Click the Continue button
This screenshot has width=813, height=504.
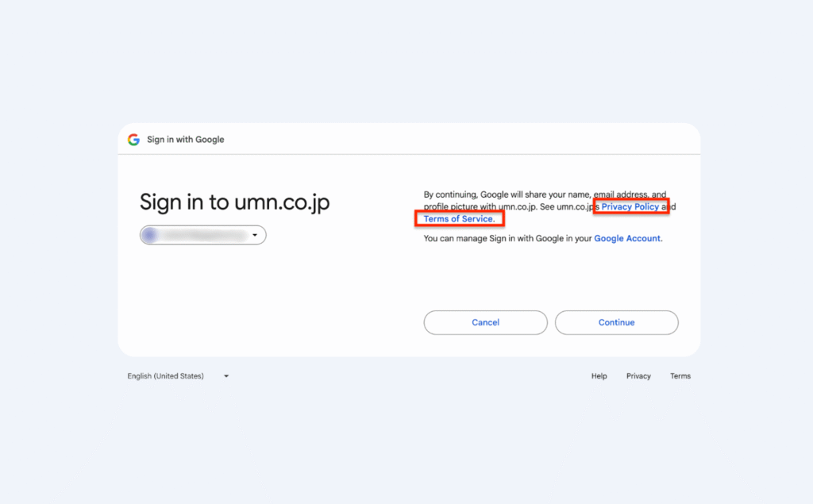616,322
